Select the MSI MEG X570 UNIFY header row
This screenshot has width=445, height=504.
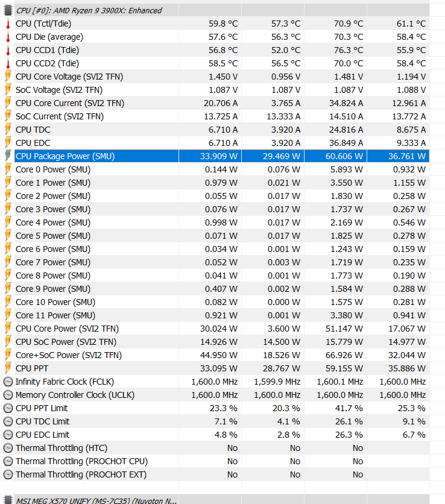(x=222, y=500)
